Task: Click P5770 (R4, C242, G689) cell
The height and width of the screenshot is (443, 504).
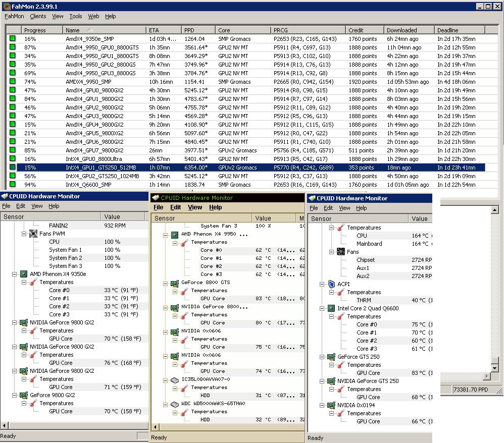Action: (x=304, y=168)
